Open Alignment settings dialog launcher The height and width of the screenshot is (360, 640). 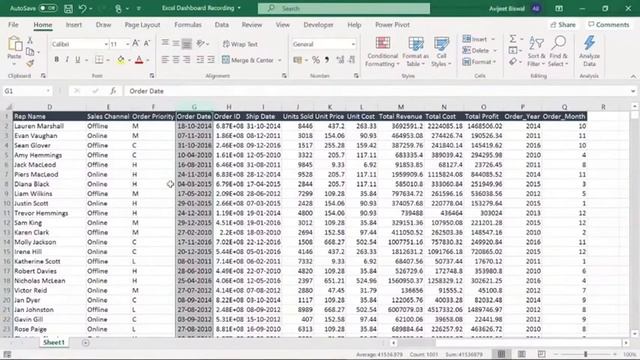coord(284,76)
